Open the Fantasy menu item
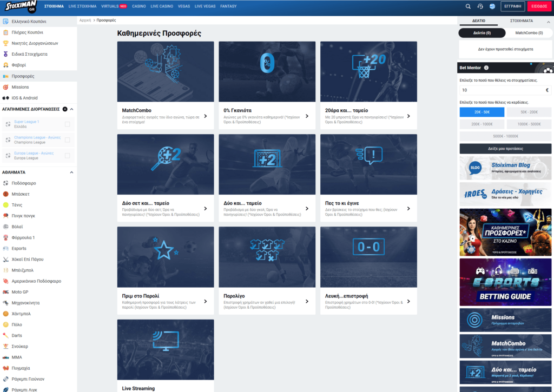 pyautogui.click(x=228, y=6)
